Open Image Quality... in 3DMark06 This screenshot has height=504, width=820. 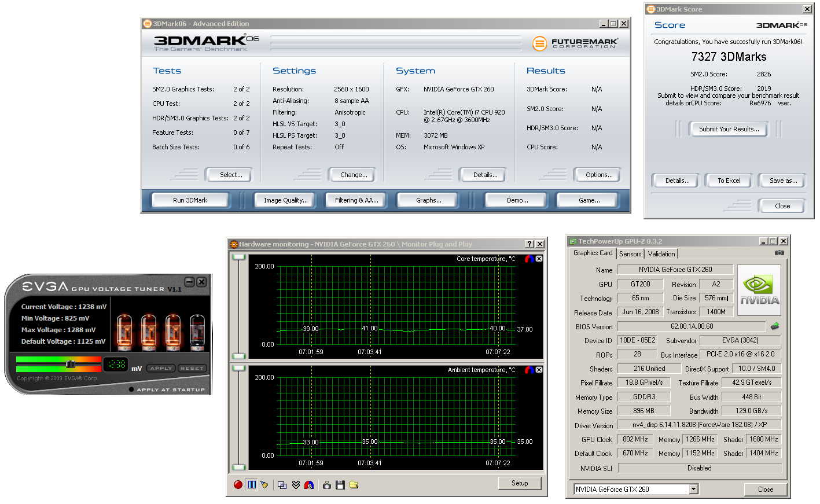click(x=285, y=200)
